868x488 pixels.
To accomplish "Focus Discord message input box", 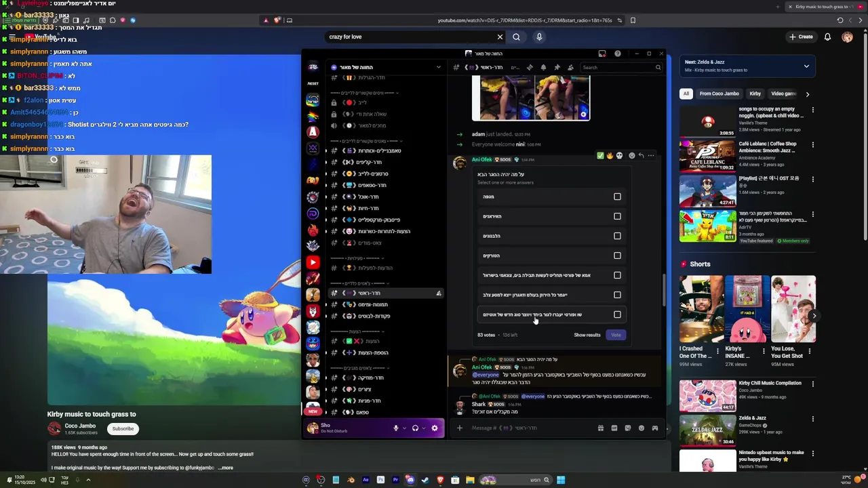I will [x=529, y=428].
